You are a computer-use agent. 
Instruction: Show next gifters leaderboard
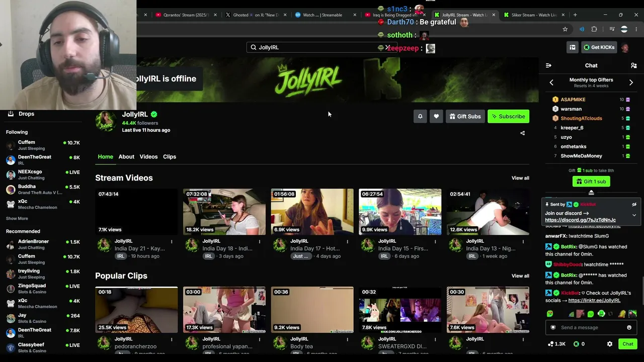click(631, 82)
